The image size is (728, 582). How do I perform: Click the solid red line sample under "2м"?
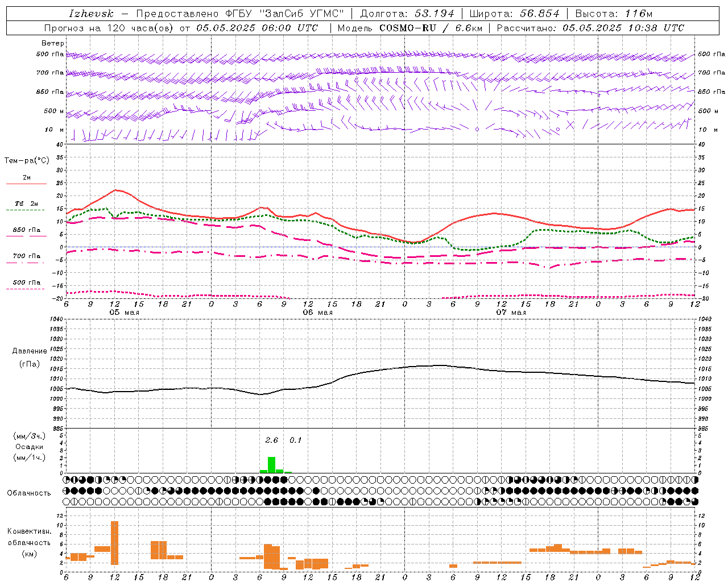[x=26, y=184]
